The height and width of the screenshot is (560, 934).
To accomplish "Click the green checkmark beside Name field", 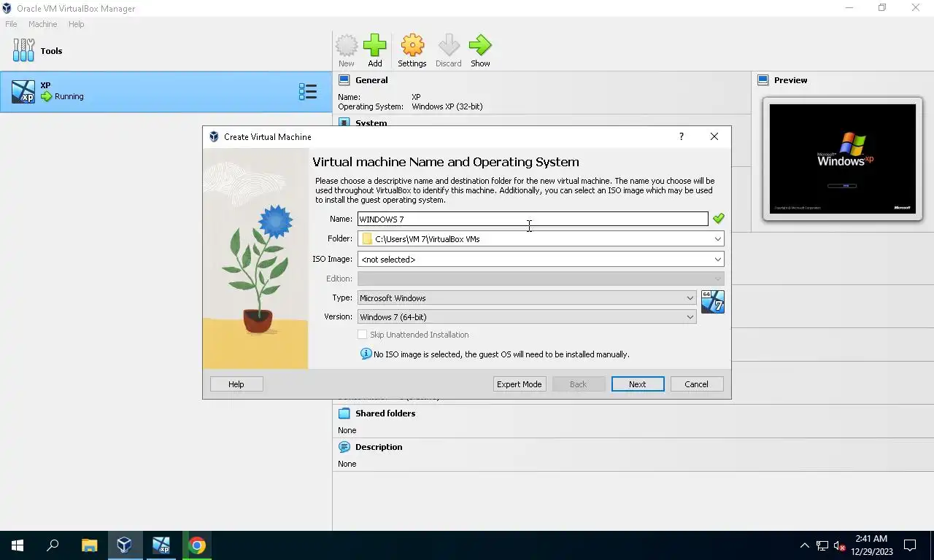I will pos(719,219).
